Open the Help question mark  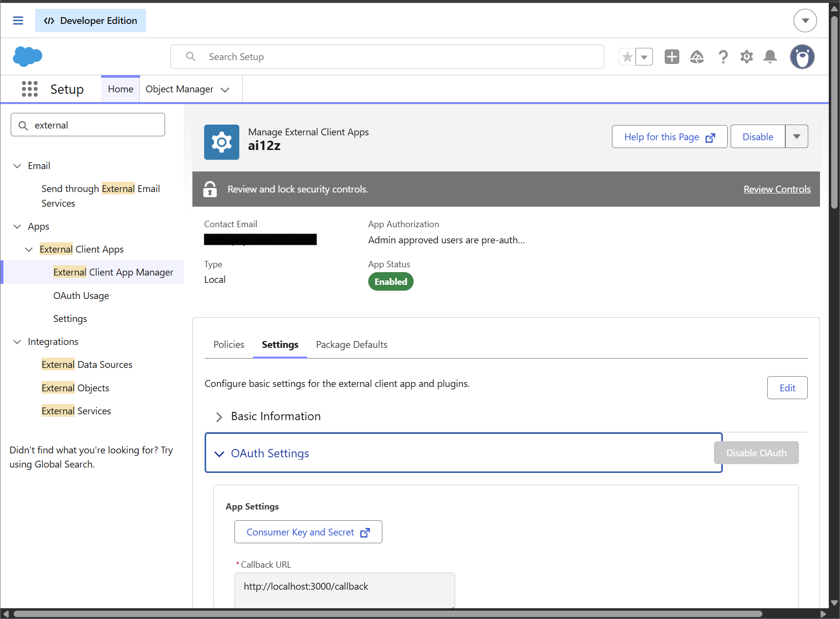[723, 57]
